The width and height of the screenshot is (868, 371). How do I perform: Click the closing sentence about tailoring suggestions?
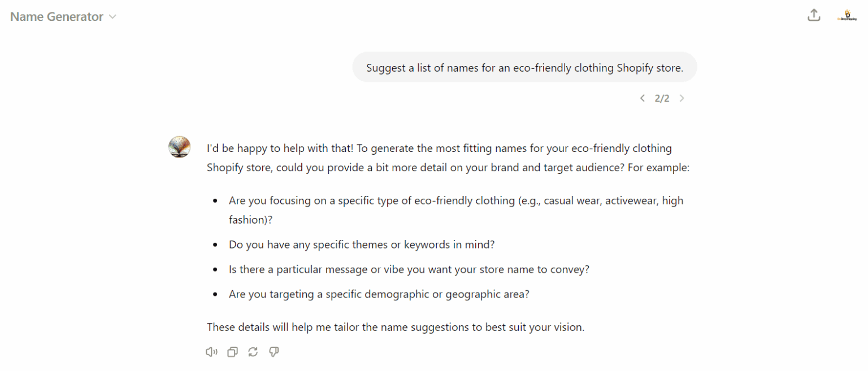396,327
